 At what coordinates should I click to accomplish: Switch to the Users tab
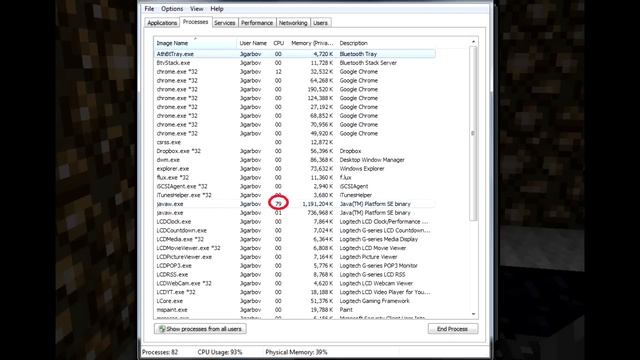(x=320, y=23)
